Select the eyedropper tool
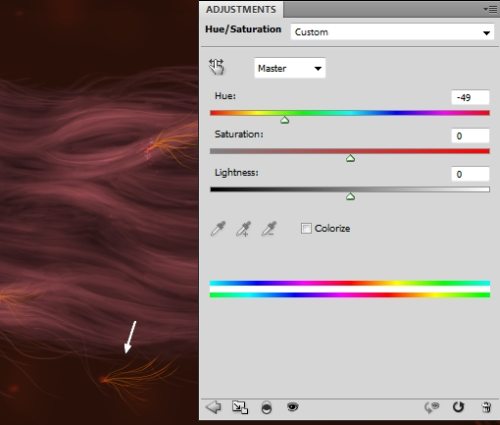 (x=218, y=229)
